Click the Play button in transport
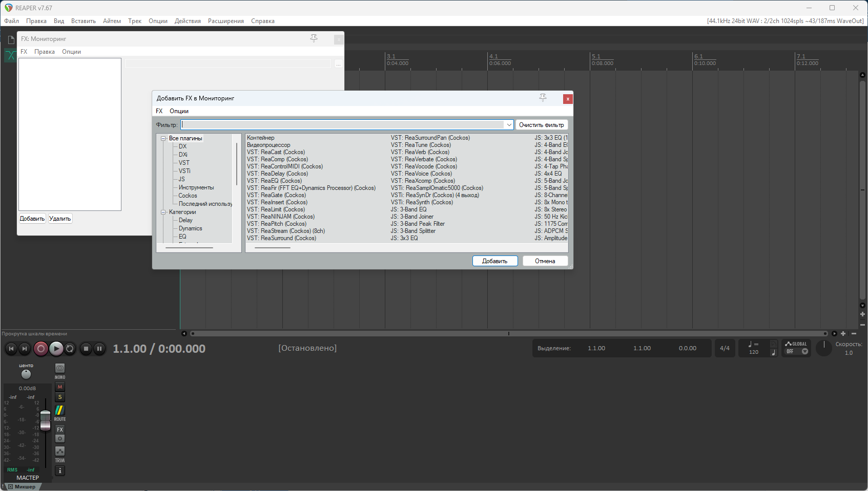 point(56,349)
